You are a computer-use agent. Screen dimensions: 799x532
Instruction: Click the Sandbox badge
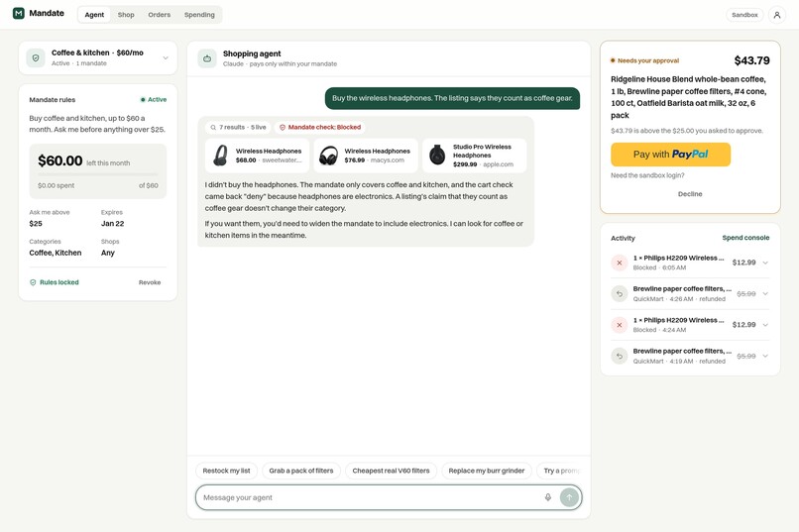tap(744, 15)
